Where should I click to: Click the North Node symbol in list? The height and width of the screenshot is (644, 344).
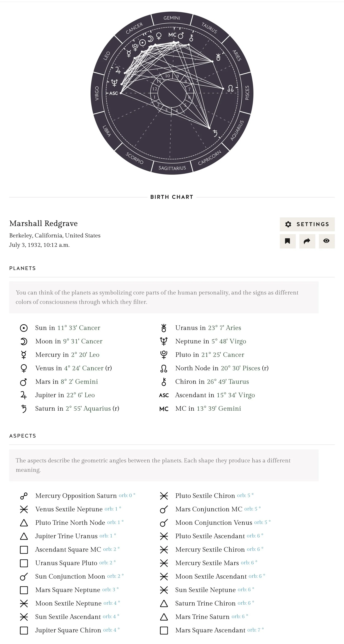(164, 368)
